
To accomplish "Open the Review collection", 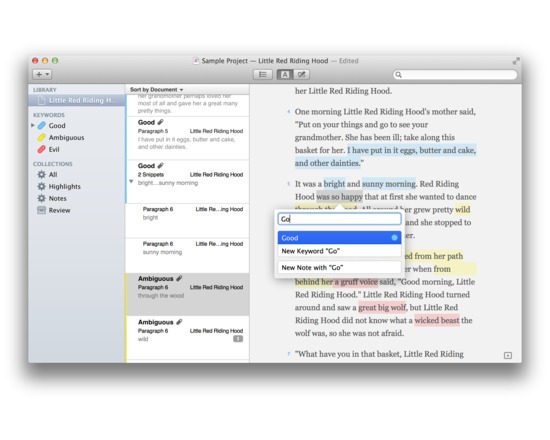I will tap(54, 210).
